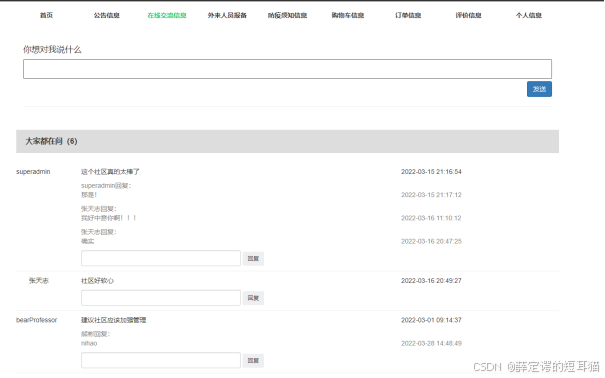Open 评价信息 in the nav bar
Viewport: 605px width, 378px height.
pyautogui.click(x=468, y=15)
